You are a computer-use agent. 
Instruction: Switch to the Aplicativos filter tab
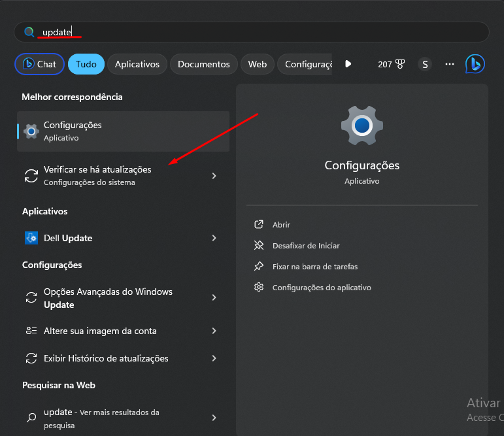(x=137, y=64)
